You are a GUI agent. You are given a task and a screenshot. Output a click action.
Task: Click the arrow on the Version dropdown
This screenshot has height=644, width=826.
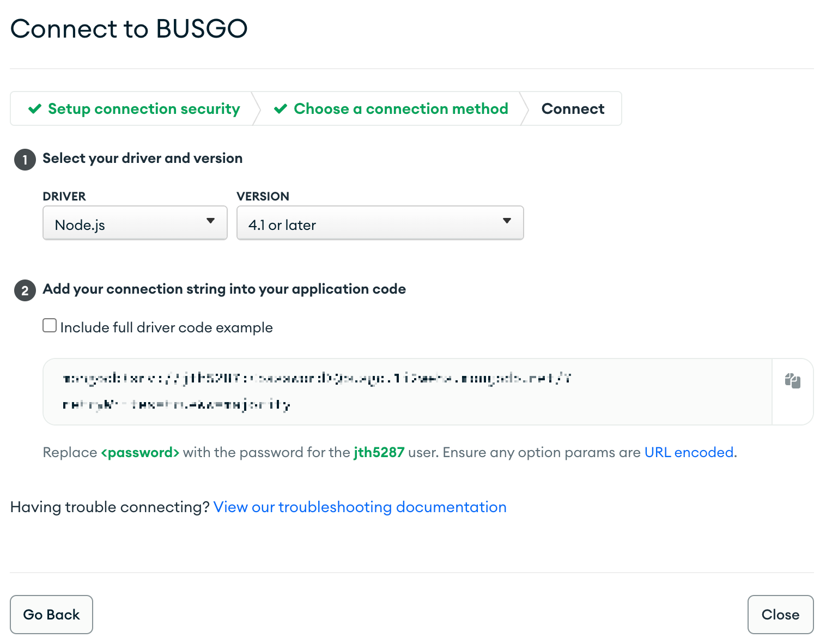coord(507,221)
